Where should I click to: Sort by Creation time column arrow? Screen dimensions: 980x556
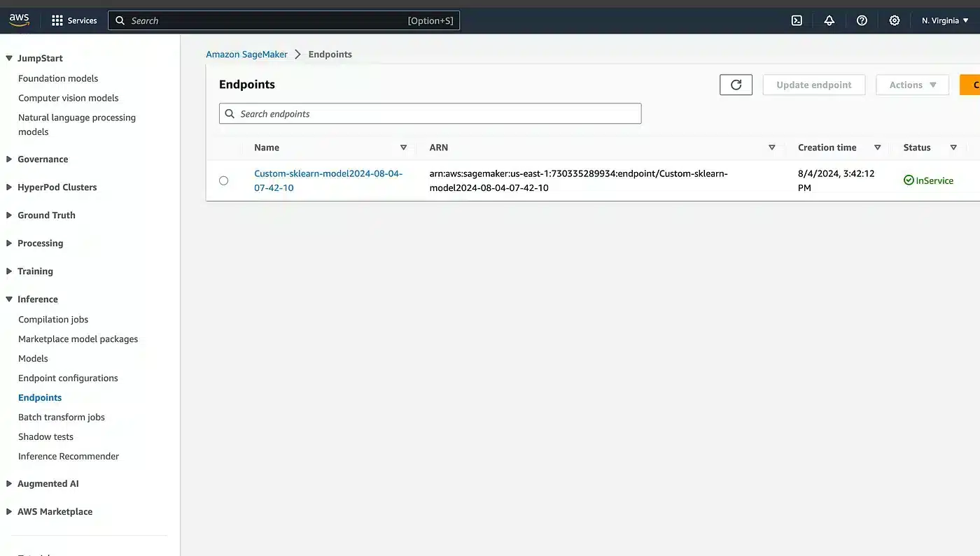877,148
